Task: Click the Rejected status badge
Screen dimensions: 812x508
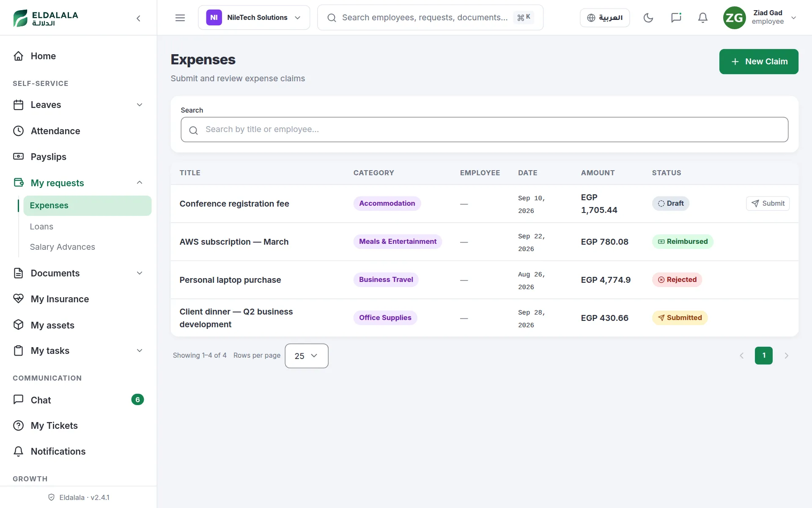Action: pyautogui.click(x=677, y=280)
